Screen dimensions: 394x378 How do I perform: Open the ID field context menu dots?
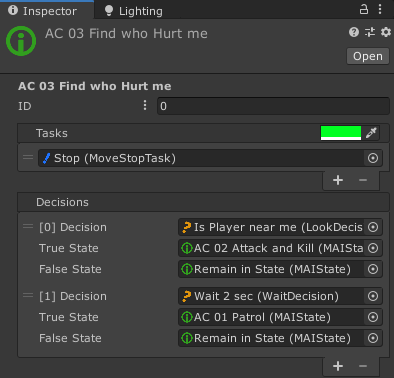point(145,105)
